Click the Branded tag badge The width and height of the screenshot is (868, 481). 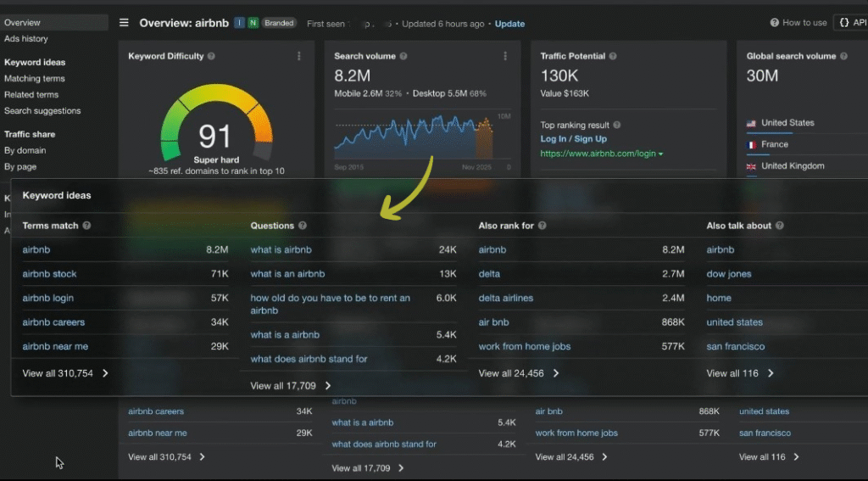(x=279, y=23)
